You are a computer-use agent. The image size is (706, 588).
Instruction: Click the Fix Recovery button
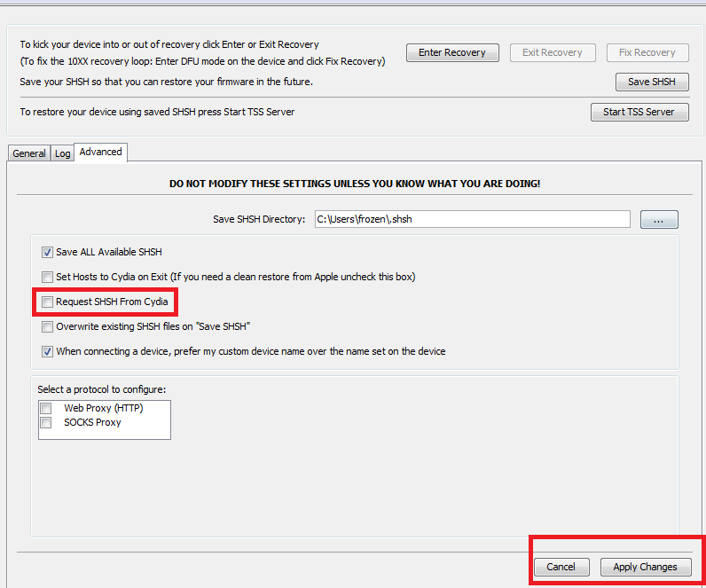(x=647, y=52)
